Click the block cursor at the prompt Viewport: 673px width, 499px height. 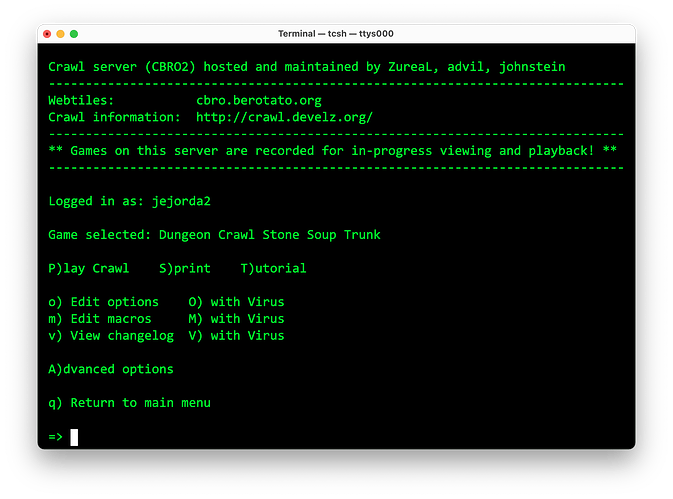(x=74, y=437)
